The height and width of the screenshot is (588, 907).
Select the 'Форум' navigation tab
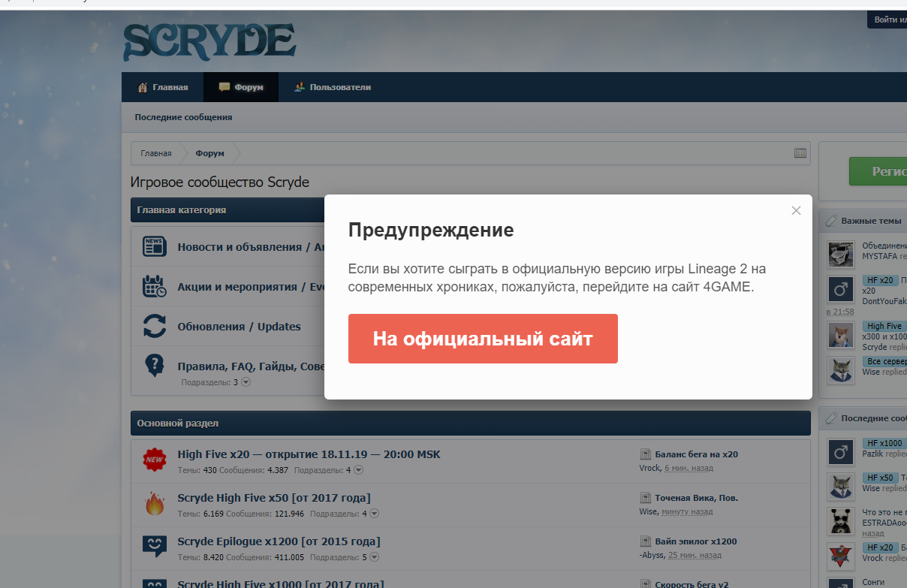coord(241,87)
